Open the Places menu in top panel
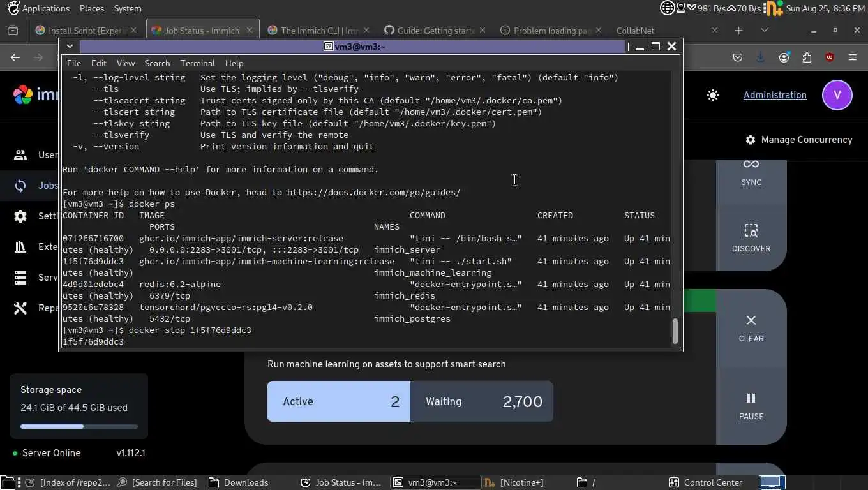Image resolution: width=868 pixels, height=490 pixels. click(92, 8)
